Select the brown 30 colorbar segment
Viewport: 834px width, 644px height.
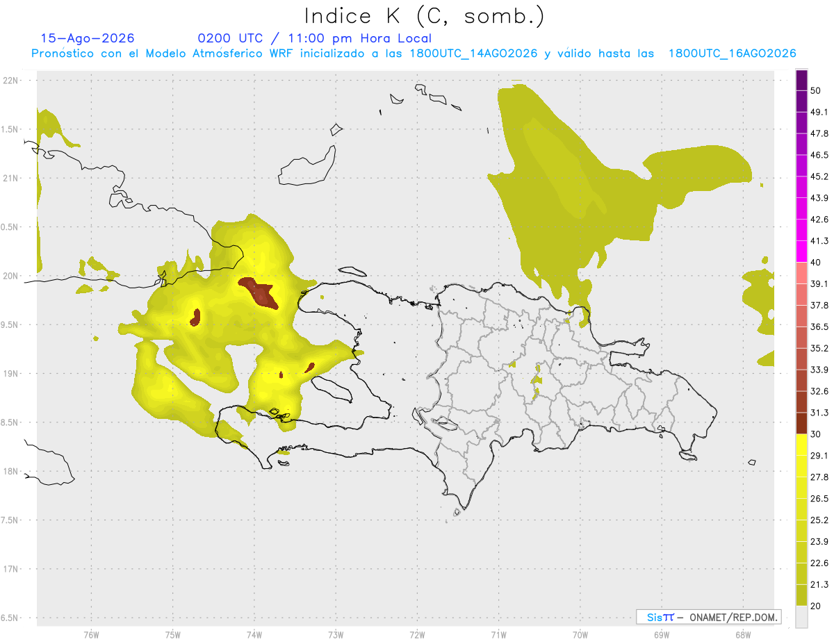(801, 423)
